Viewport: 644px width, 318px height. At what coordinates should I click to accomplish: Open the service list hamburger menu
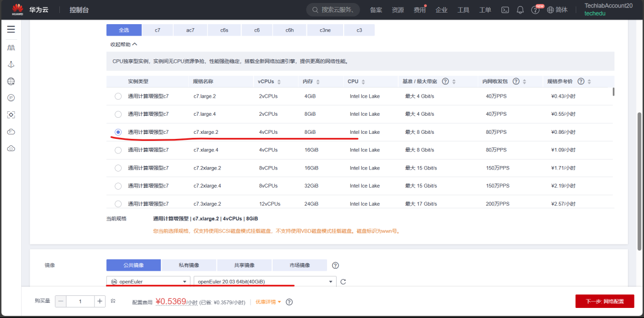pyautogui.click(x=11, y=29)
